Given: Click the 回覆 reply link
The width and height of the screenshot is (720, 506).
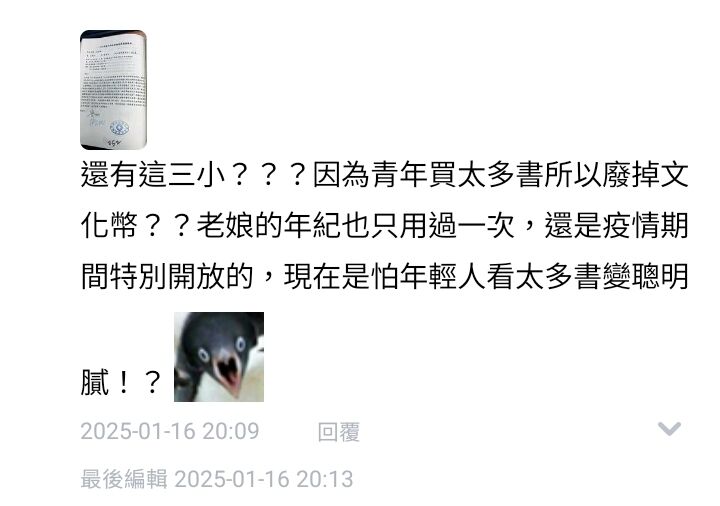Looking at the screenshot, I should tap(339, 432).
